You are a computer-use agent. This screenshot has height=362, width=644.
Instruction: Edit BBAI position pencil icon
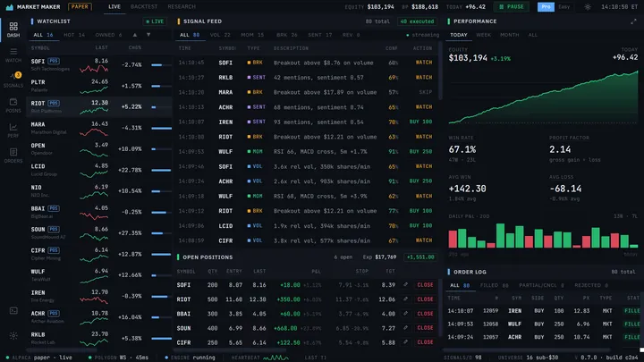pos(405,313)
